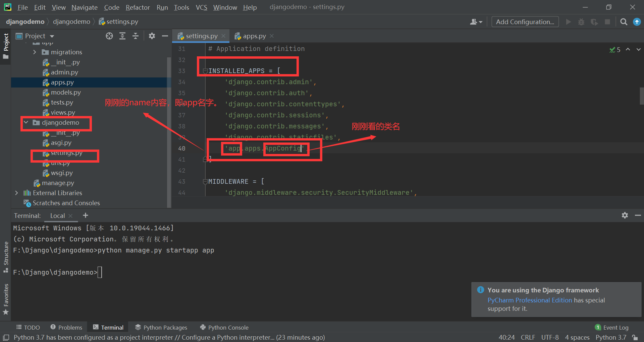Click the inspection checkmark indicator
This screenshot has width=644, height=342.
pyautogui.click(x=615, y=50)
